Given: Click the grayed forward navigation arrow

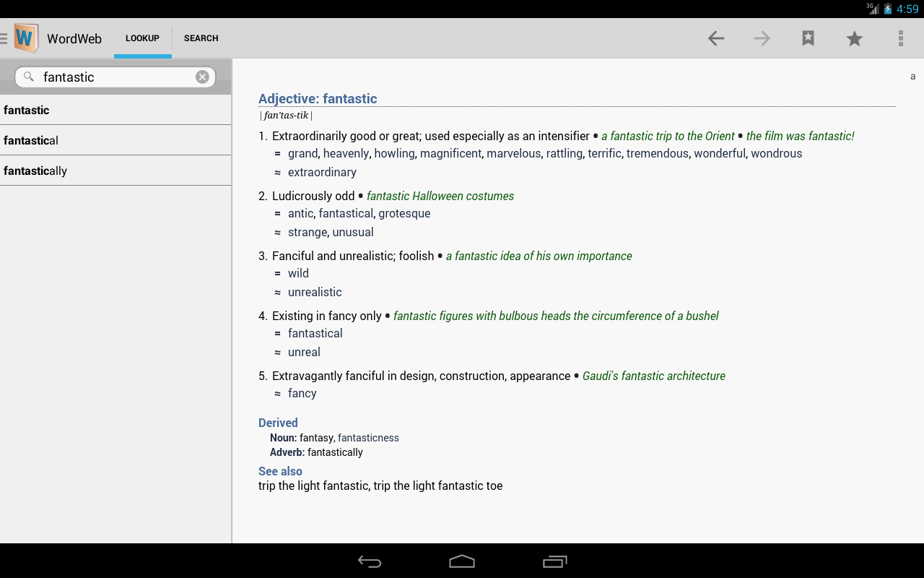Looking at the screenshot, I should (762, 38).
